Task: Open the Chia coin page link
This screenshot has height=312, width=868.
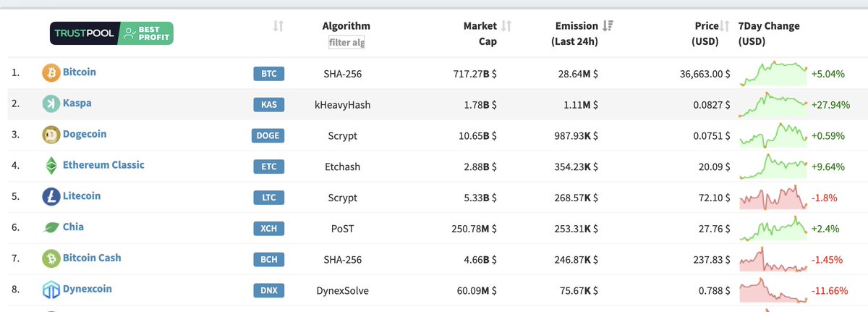Action: pos(74,227)
